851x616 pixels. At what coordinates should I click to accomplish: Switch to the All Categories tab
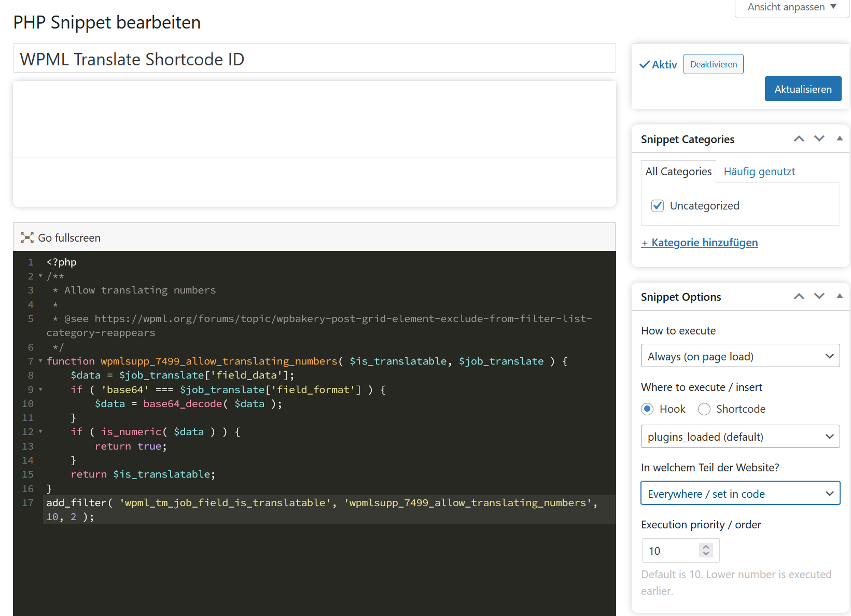point(678,172)
